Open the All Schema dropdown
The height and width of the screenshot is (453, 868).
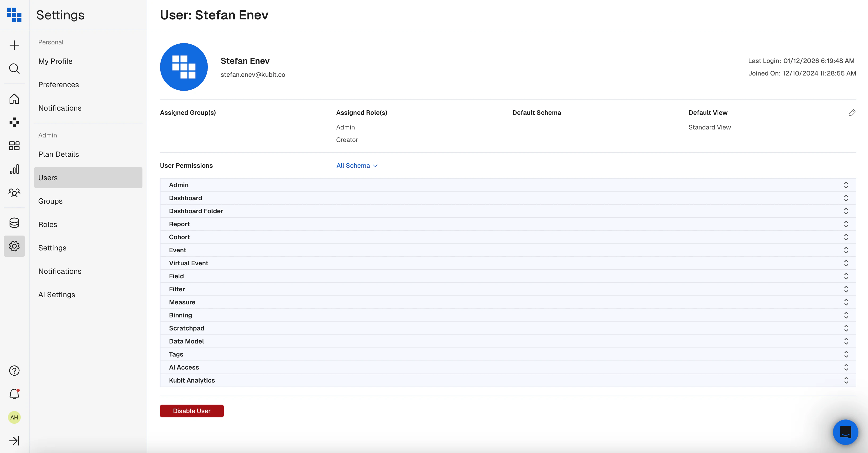357,166
